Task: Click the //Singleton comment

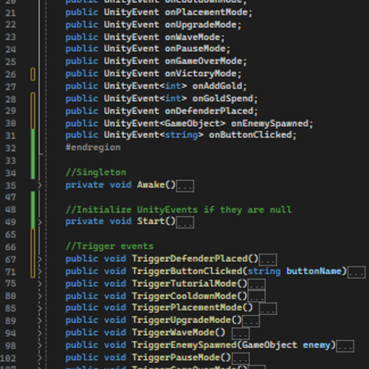Action: point(96,172)
